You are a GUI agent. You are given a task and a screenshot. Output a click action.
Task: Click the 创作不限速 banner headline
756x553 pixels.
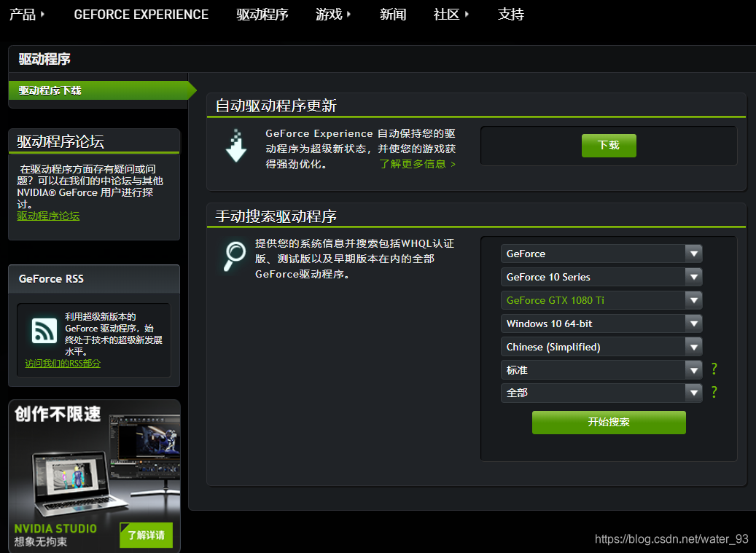pyautogui.click(x=58, y=414)
